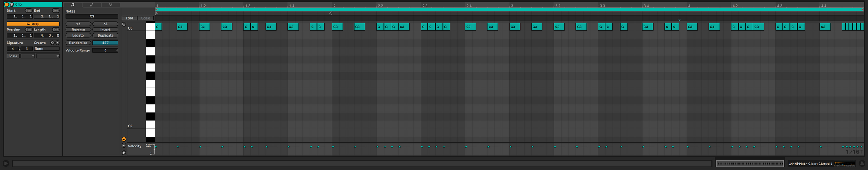The height and width of the screenshot is (170, 868).
Task: Expand the lane selector triangle icon
Action: [x=124, y=153]
